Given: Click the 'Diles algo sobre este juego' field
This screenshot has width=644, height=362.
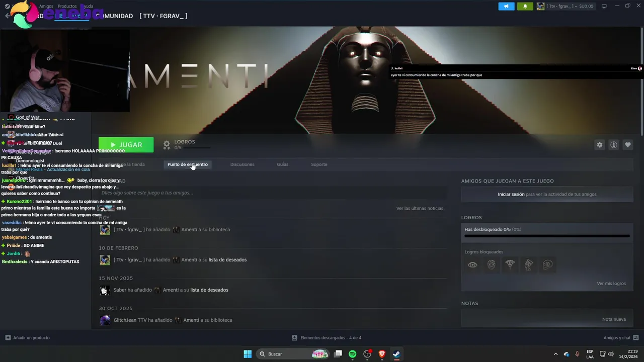Looking at the screenshot, I should point(273,193).
